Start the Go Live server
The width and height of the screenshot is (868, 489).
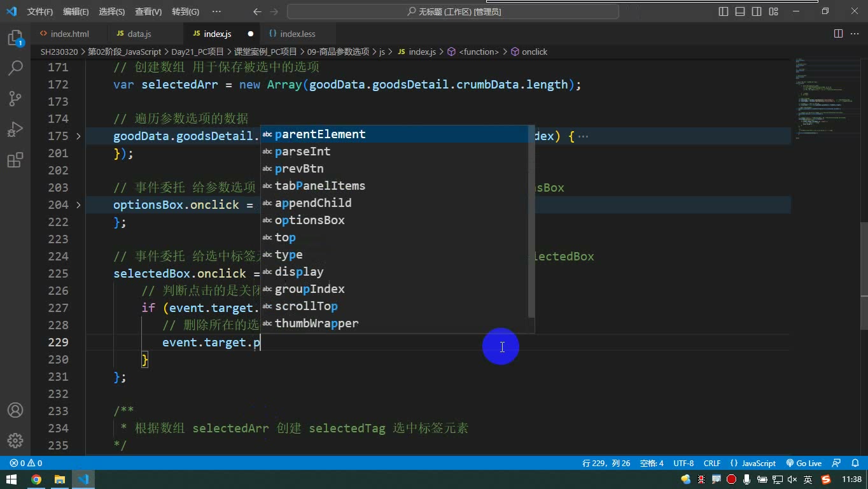click(x=804, y=463)
